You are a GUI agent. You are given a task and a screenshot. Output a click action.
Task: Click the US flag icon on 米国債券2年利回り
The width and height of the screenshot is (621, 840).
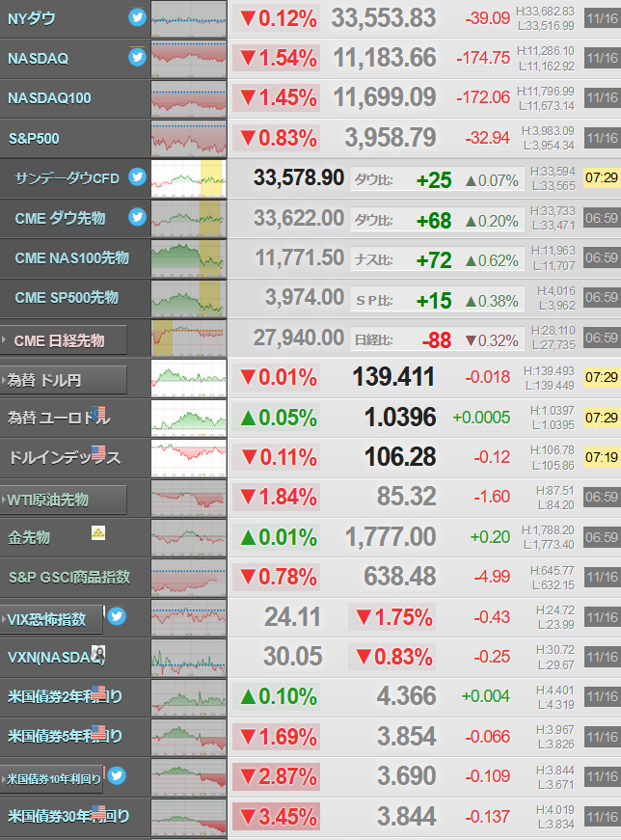[98, 692]
